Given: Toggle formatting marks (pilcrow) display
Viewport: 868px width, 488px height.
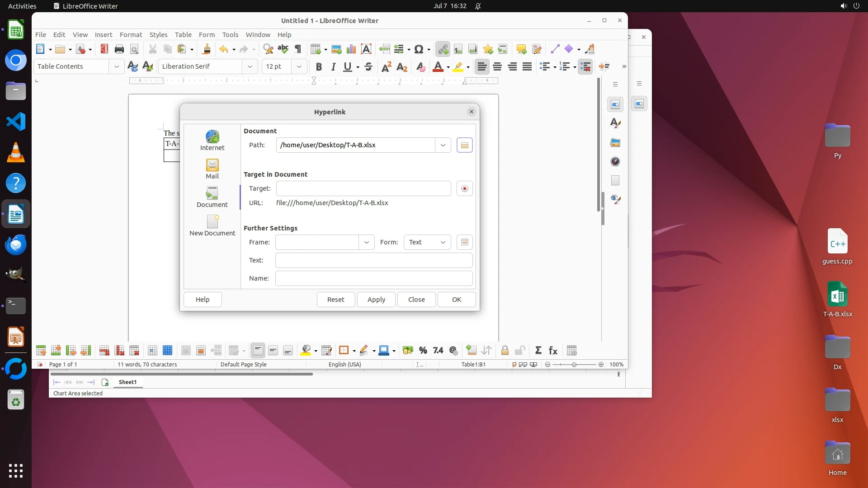Looking at the screenshot, I should click(298, 49).
